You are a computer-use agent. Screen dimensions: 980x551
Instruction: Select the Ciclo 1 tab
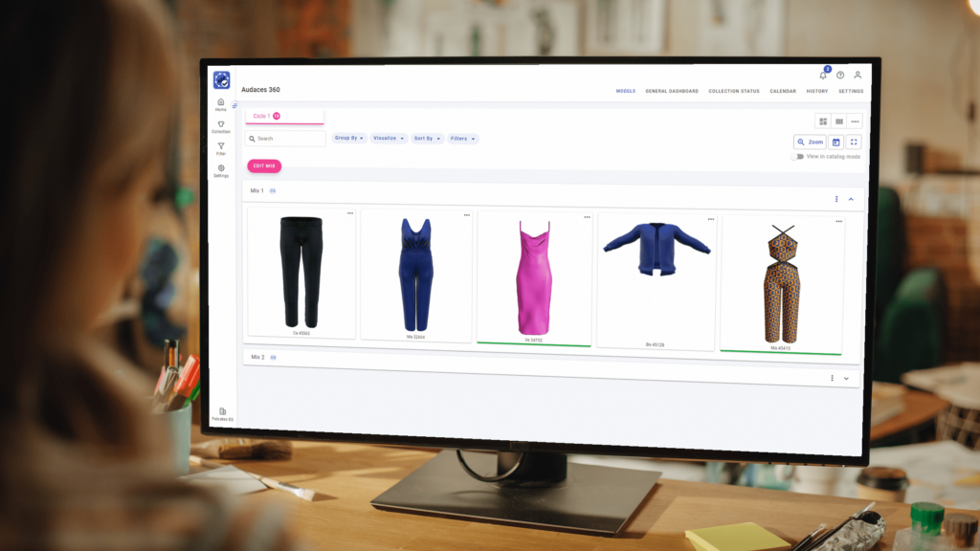point(264,117)
